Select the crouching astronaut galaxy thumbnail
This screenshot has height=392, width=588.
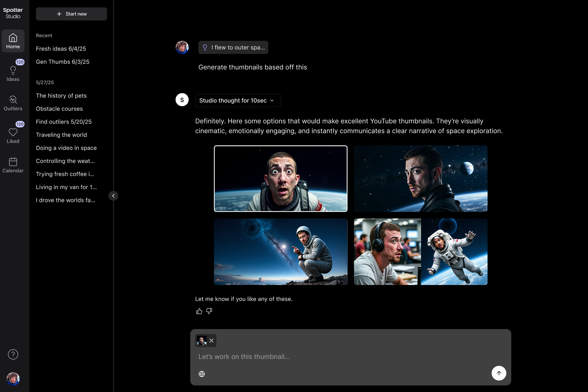[x=281, y=252]
